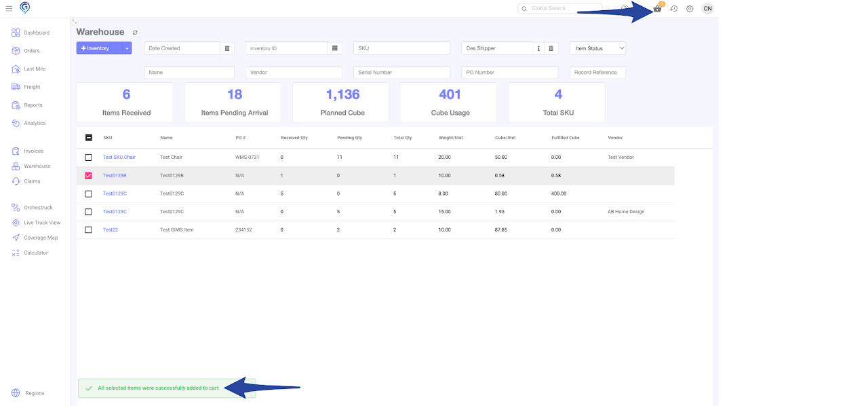
Task: Click the success toast message
Action: pyautogui.click(x=167, y=388)
